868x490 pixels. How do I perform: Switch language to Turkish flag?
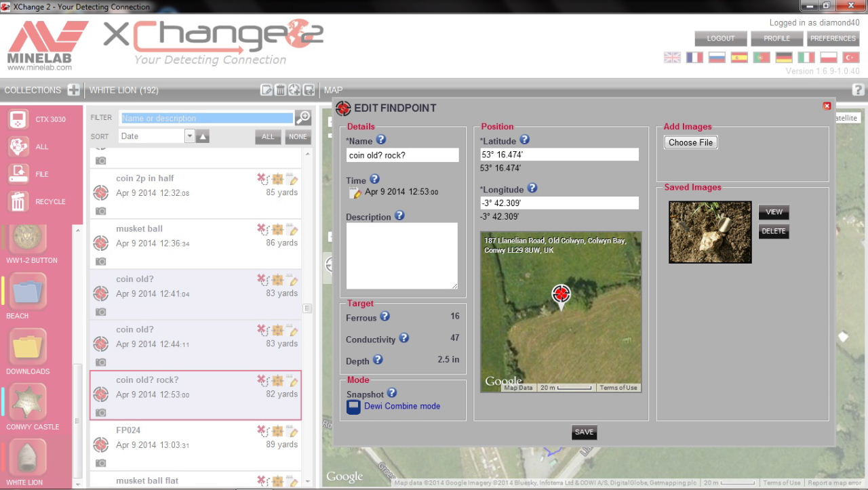coord(850,58)
